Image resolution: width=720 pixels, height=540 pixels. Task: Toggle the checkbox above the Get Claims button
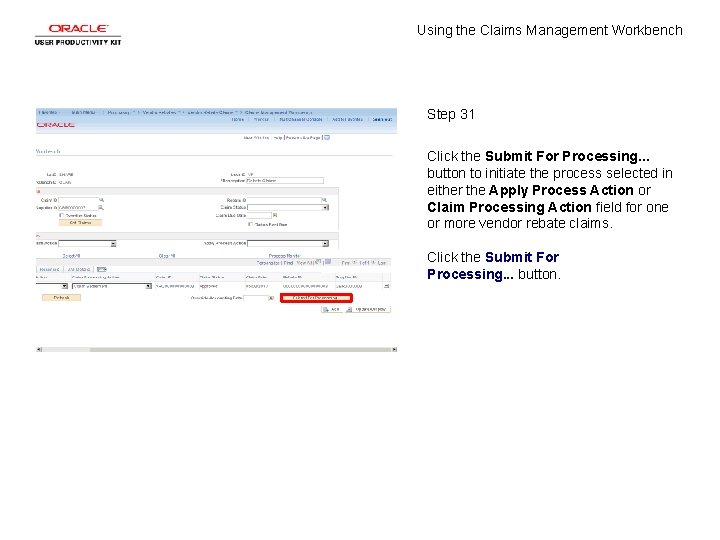click(x=61, y=215)
